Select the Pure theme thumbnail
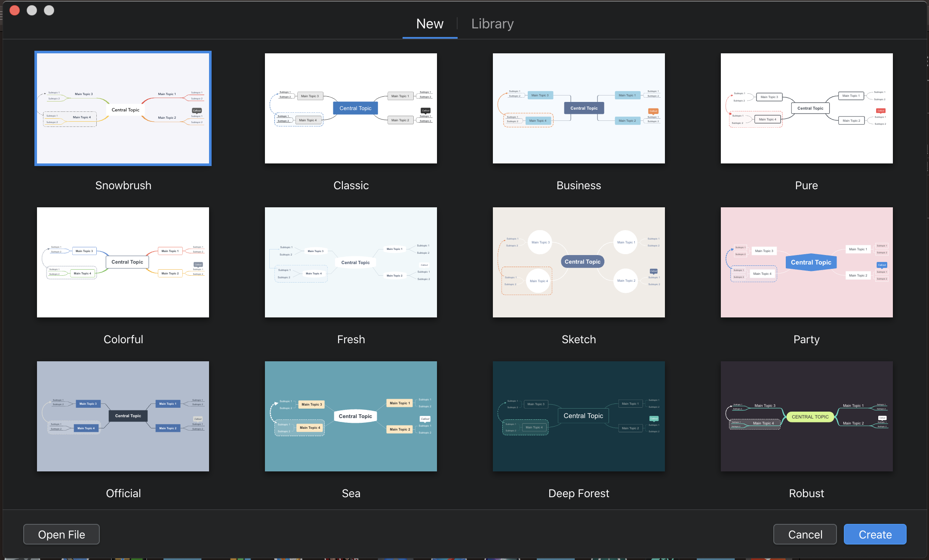The width and height of the screenshot is (929, 560). (x=806, y=108)
